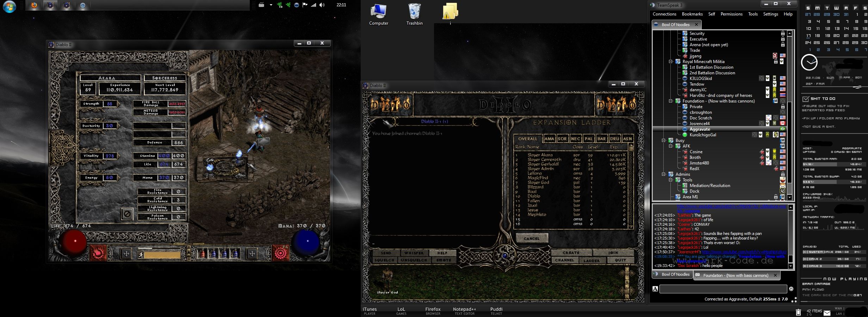Close the Bowl Of Noodles server tab
868x317 pixels.
click(696, 25)
